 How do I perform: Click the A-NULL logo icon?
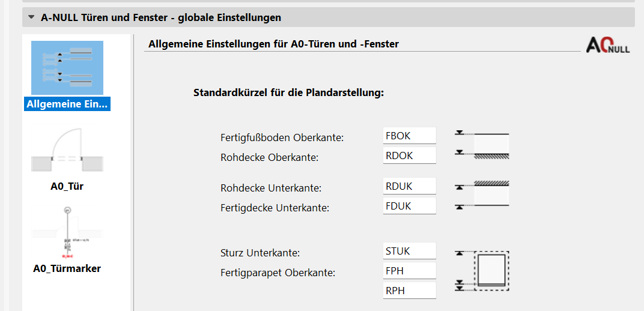tap(608, 44)
